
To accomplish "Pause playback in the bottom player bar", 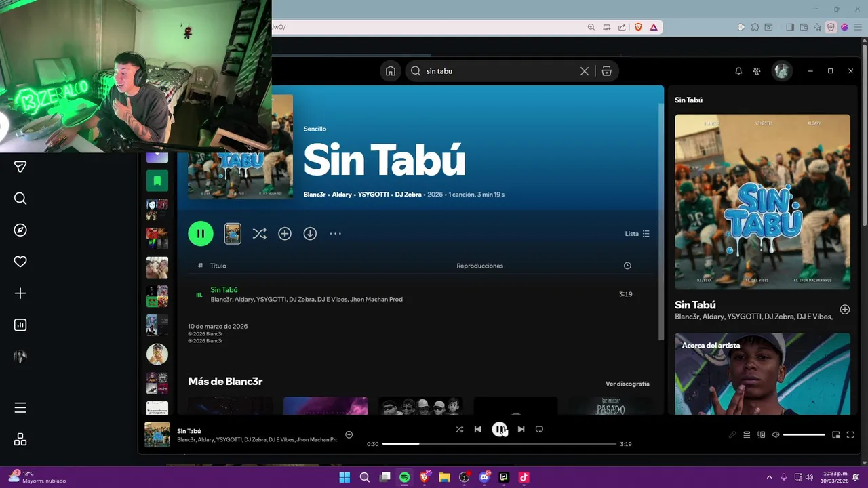I will [499, 429].
